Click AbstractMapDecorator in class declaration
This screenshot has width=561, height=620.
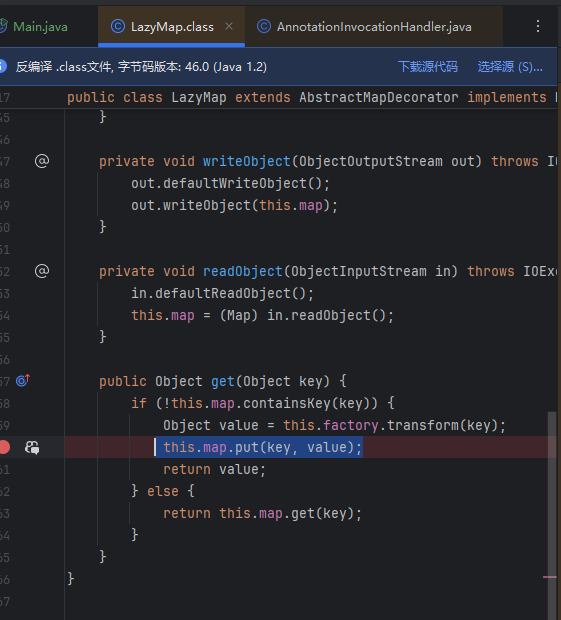(x=379, y=97)
